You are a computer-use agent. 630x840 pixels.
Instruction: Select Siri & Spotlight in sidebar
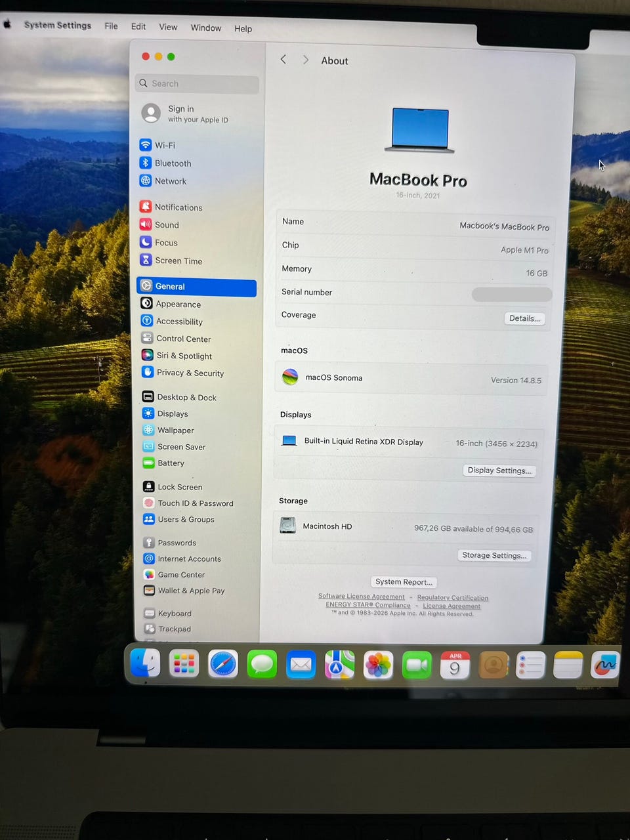pyautogui.click(x=177, y=356)
